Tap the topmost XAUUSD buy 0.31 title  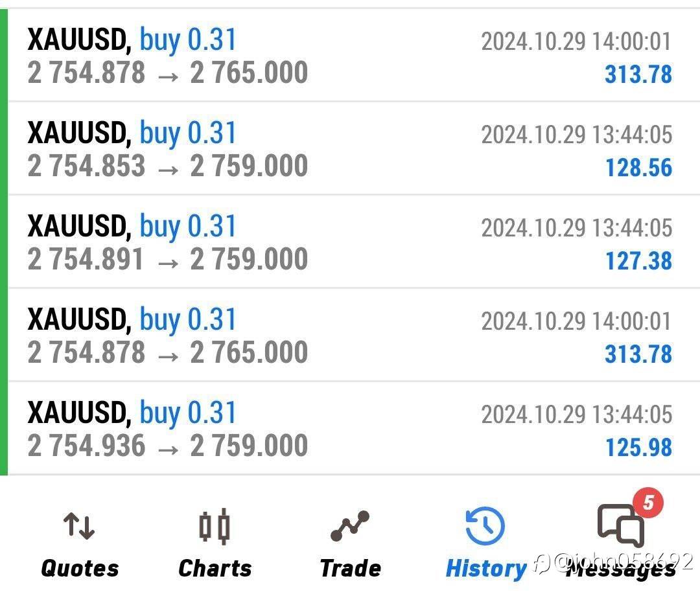pyautogui.click(x=132, y=40)
